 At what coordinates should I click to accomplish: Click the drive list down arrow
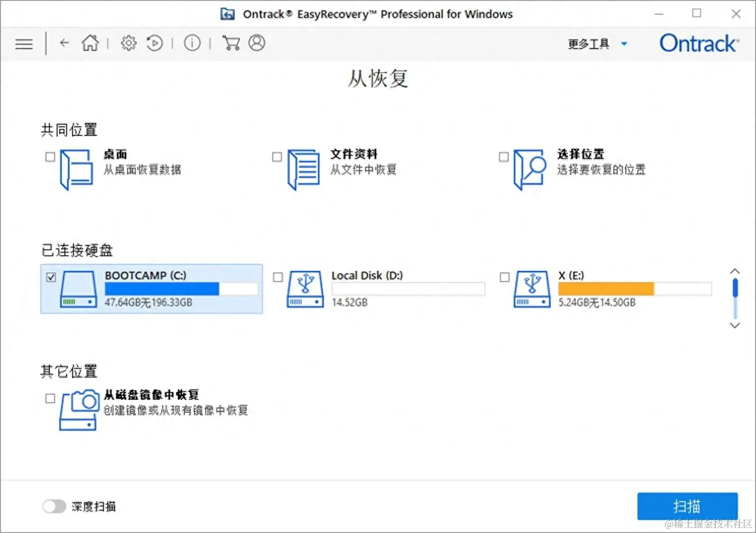click(x=735, y=325)
